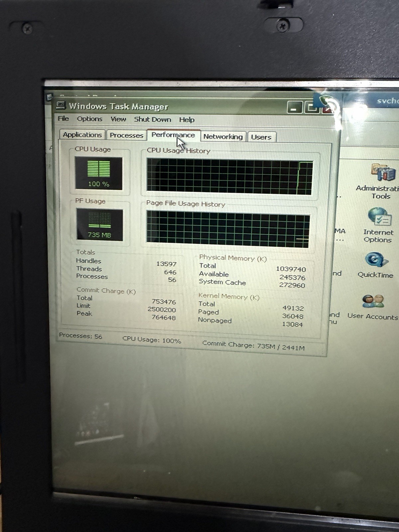Switch to the Networking tab
The height and width of the screenshot is (532, 399).
tap(223, 137)
